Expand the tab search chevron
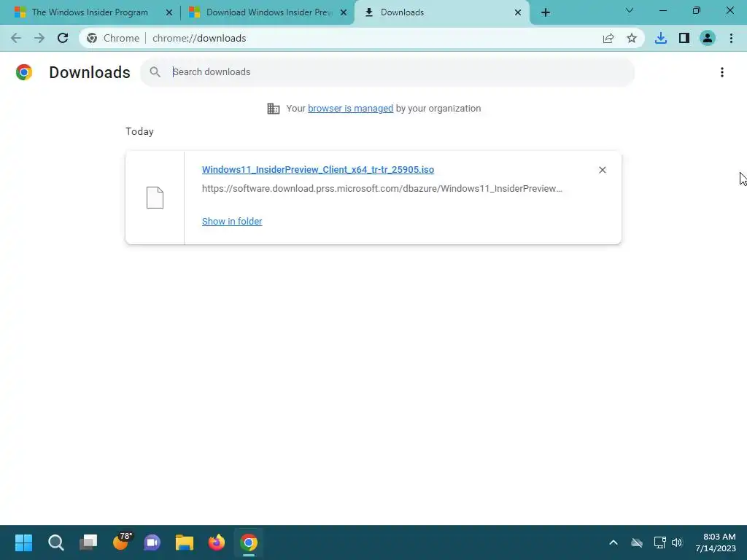 (630, 10)
